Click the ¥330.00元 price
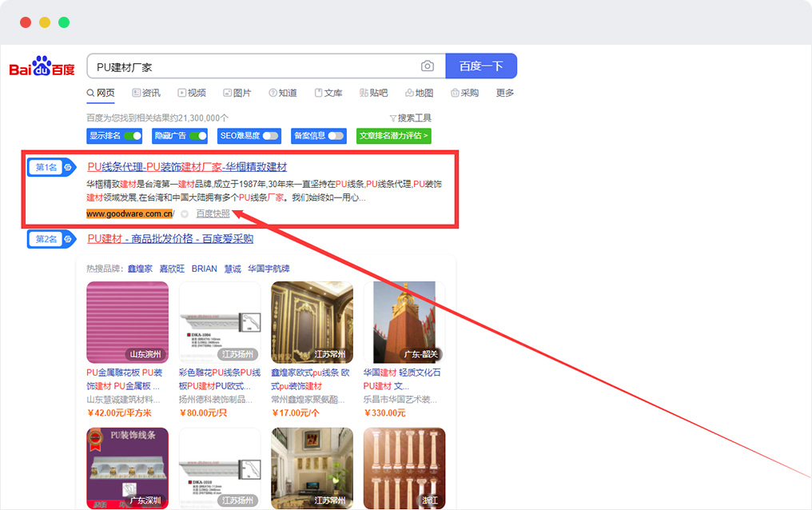Screen dimensions: 812x510 pyautogui.click(x=384, y=412)
